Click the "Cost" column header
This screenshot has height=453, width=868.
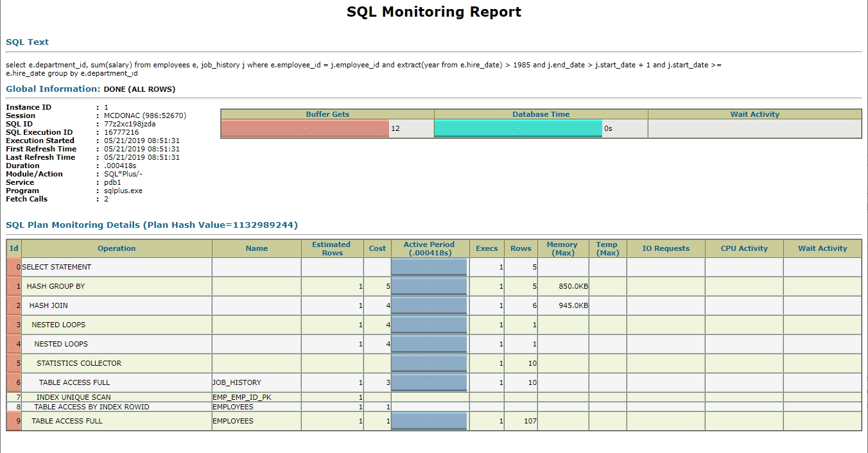pyautogui.click(x=377, y=248)
